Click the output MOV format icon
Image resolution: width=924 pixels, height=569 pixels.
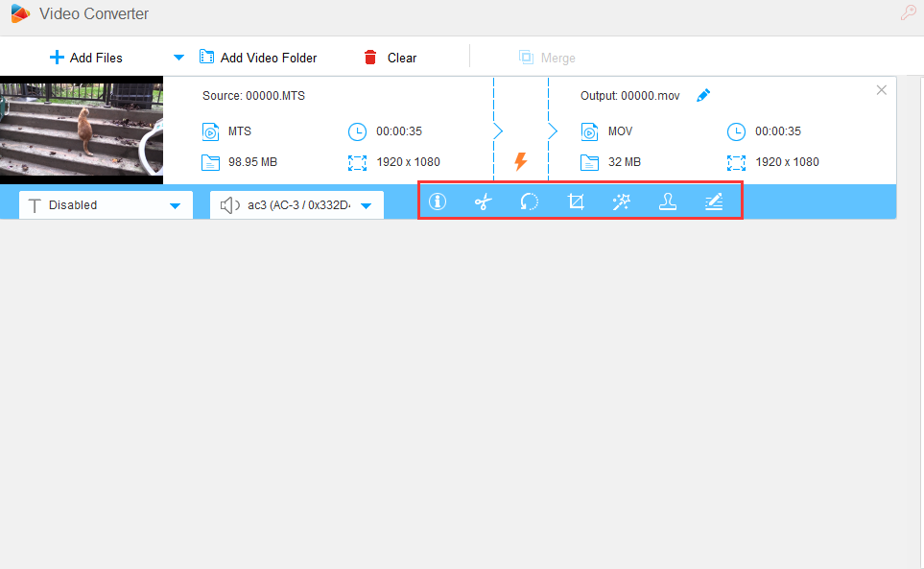[589, 131]
